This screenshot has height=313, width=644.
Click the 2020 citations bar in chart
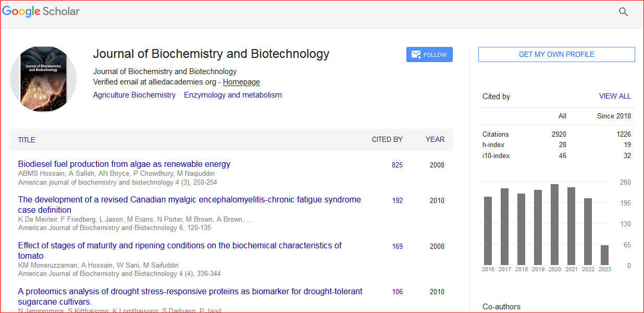554,224
